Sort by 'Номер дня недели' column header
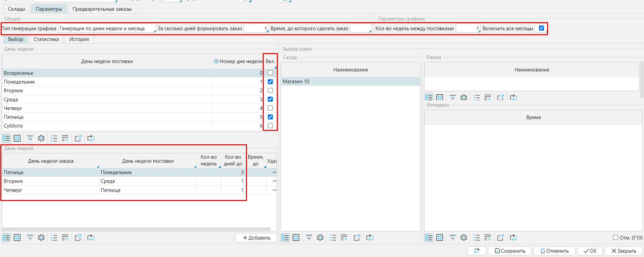 click(x=238, y=61)
